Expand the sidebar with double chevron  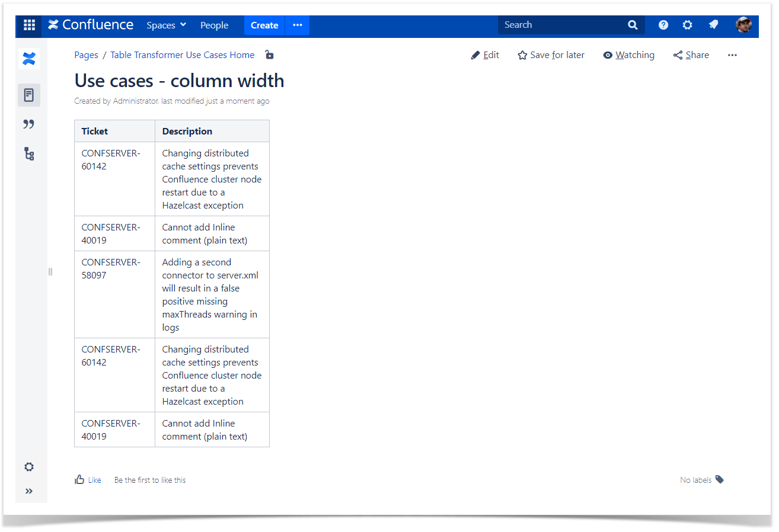click(x=29, y=491)
